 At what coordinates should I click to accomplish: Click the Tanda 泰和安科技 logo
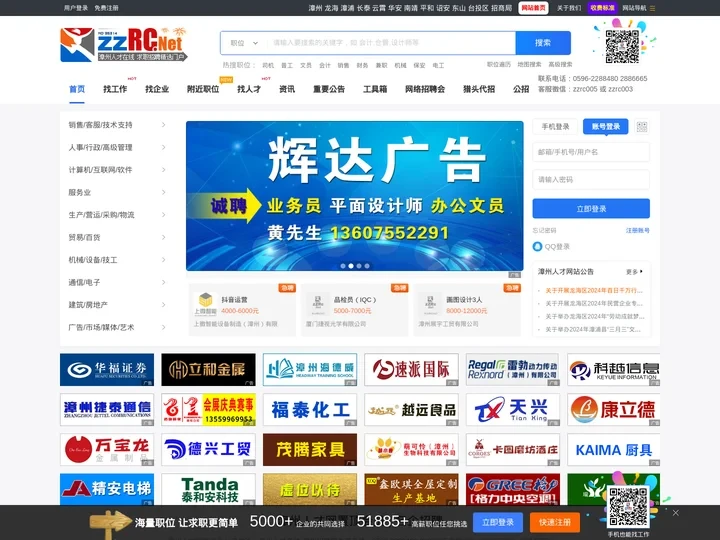point(208,489)
